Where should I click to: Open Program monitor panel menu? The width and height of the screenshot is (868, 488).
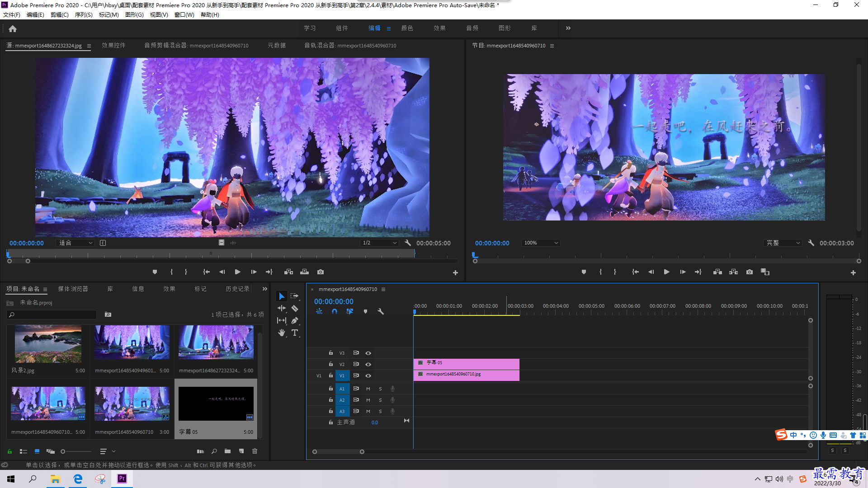[552, 46]
